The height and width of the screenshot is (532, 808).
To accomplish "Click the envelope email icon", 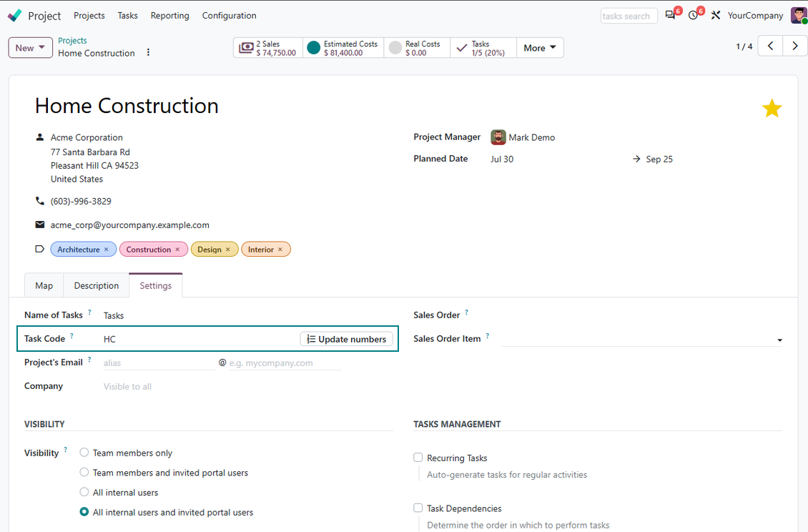I will [x=39, y=225].
